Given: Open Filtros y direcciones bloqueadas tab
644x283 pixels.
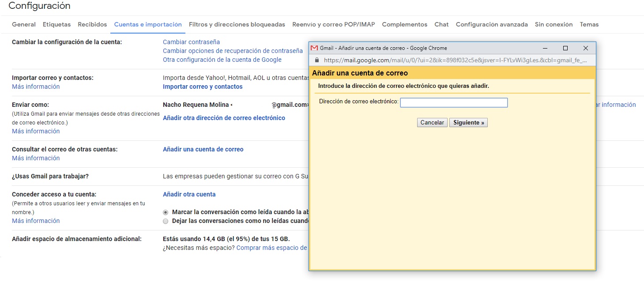Looking at the screenshot, I should [237, 25].
